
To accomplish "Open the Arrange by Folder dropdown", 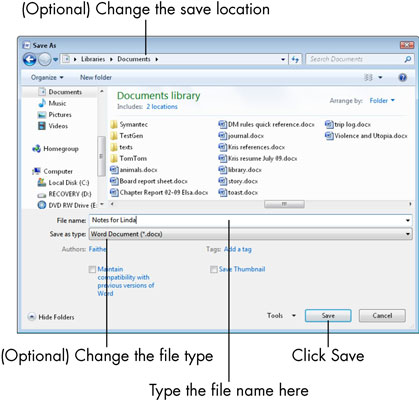I will 382,100.
